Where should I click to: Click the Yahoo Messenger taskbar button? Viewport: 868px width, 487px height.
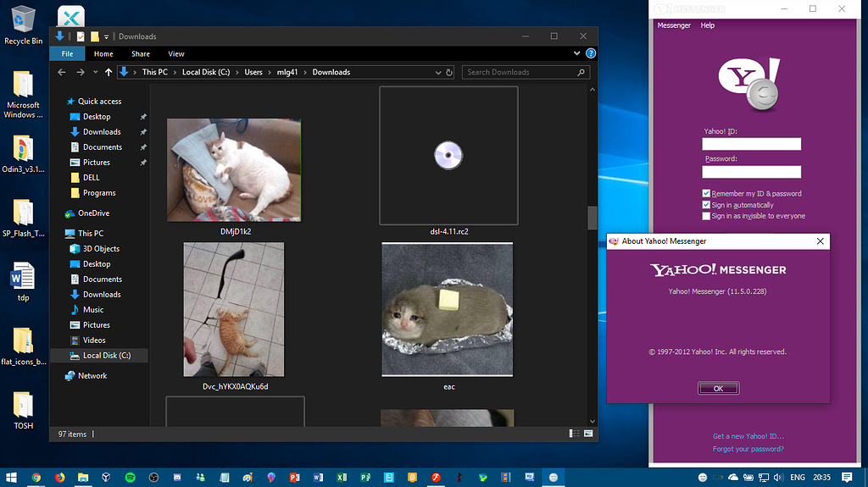(x=553, y=477)
